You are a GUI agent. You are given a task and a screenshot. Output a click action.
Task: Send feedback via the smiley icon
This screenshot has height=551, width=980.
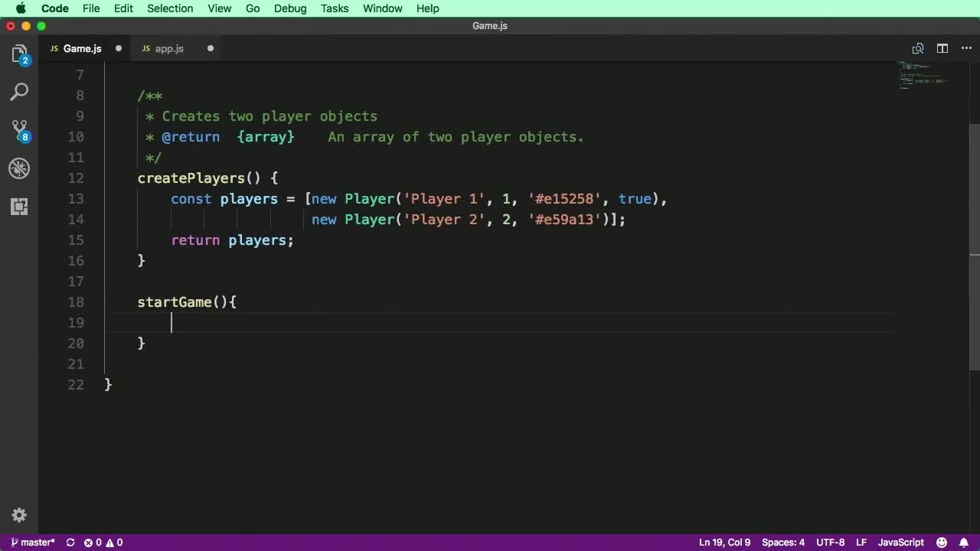(x=942, y=543)
